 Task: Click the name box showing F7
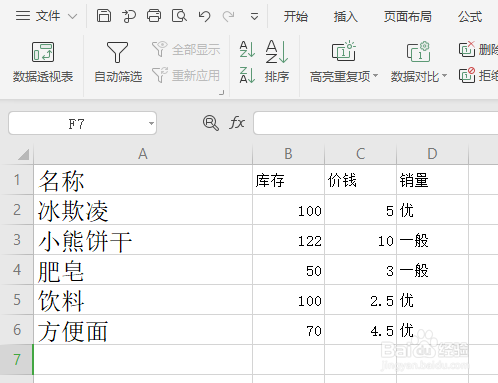coord(76,124)
